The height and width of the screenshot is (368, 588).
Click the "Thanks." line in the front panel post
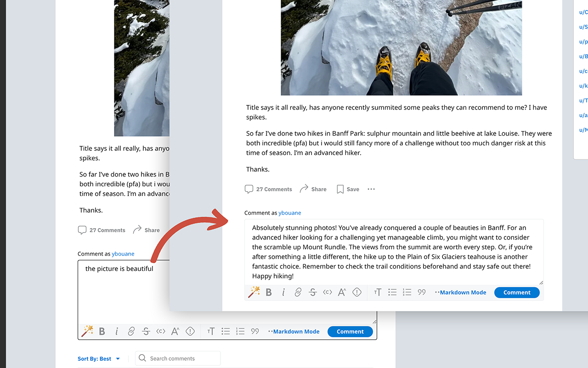pos(258,169)
